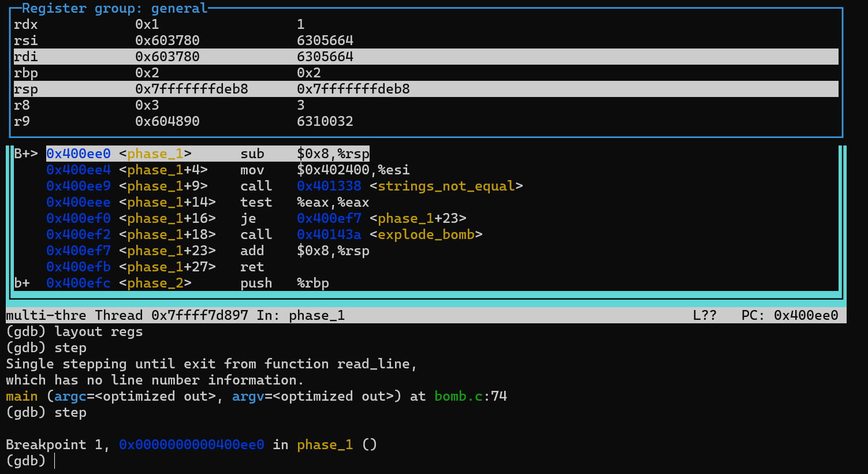Viewport: 868px width, 474px height.
Task: Click hex value 0x604890 of r9
Action: pos(167,121)
